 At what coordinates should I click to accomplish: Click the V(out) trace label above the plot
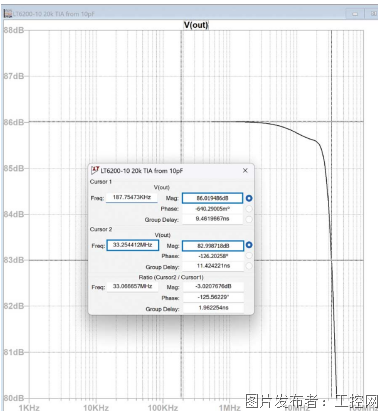[196, 25]
